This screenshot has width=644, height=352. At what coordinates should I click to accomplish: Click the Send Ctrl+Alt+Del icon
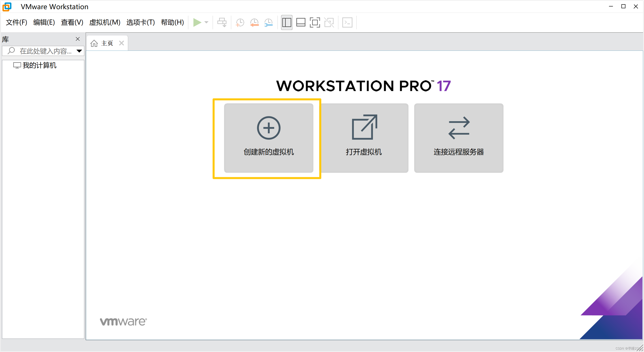pos(222,23)
